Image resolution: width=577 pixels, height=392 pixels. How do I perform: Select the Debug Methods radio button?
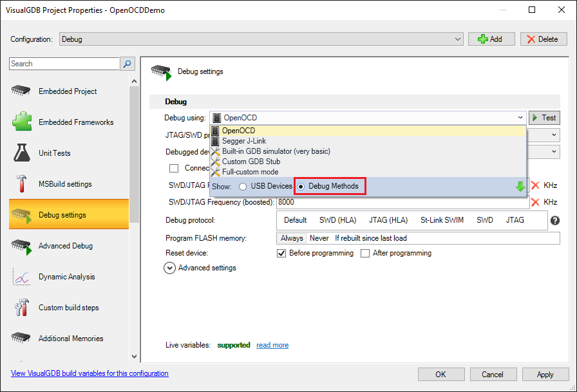click(x=301, y=187)
